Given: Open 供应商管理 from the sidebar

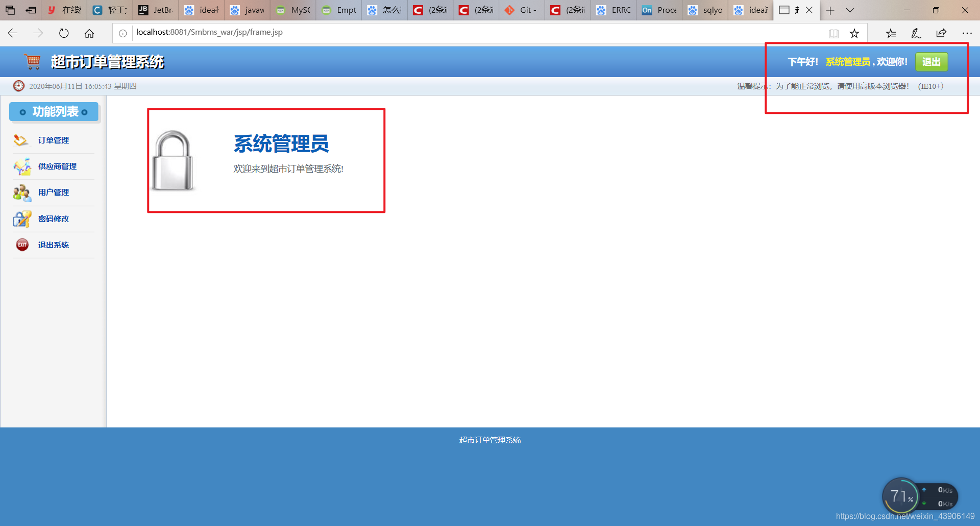Looking at the screenshot, I should pyautogui.click(x=57, y=166).
